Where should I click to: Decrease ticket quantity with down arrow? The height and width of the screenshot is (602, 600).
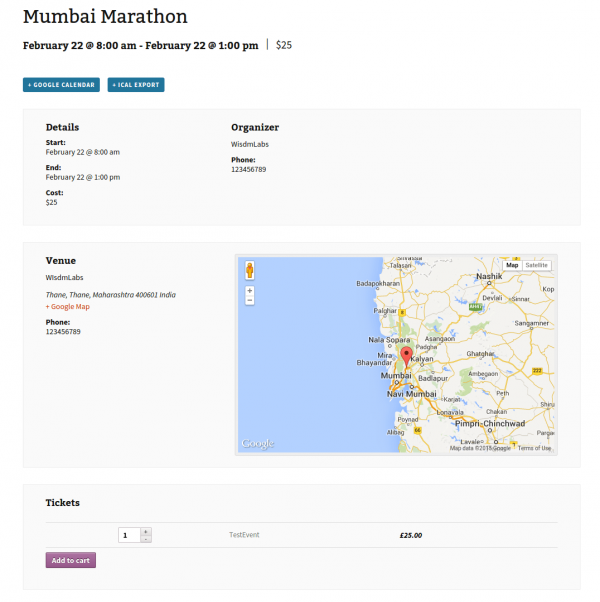click(146, 539)
